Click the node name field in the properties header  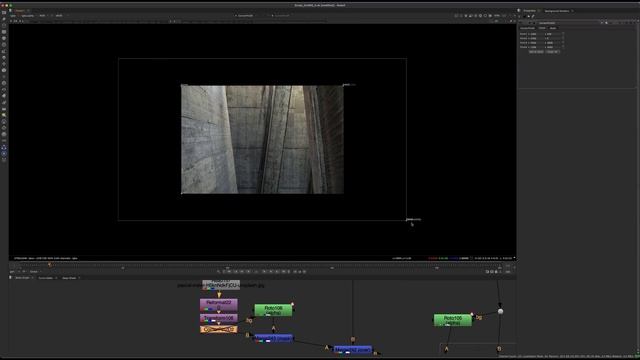[547, 23]
